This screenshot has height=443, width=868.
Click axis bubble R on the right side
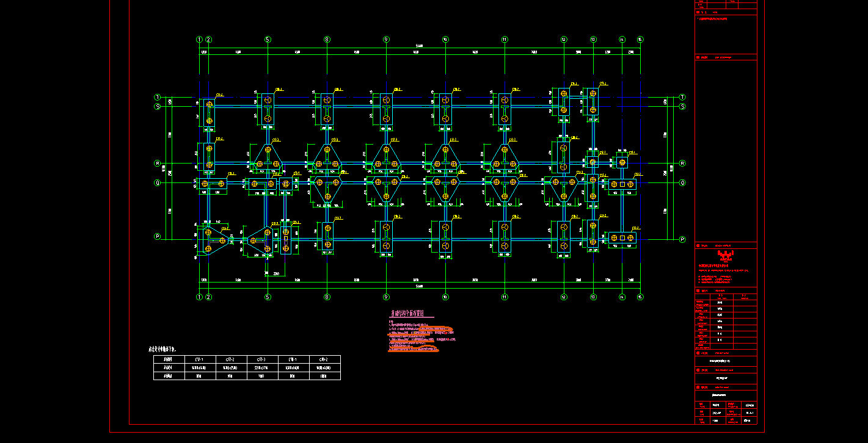tap(682, 164)
